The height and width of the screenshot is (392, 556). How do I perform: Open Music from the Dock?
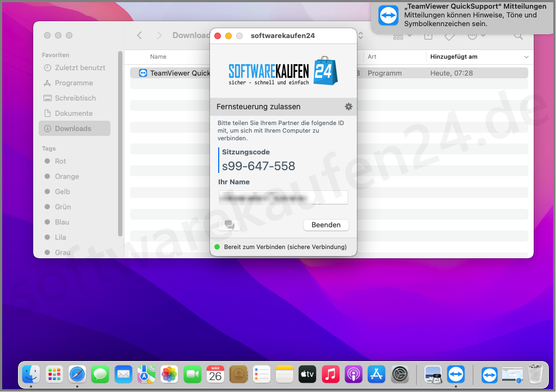click(330, 374)
